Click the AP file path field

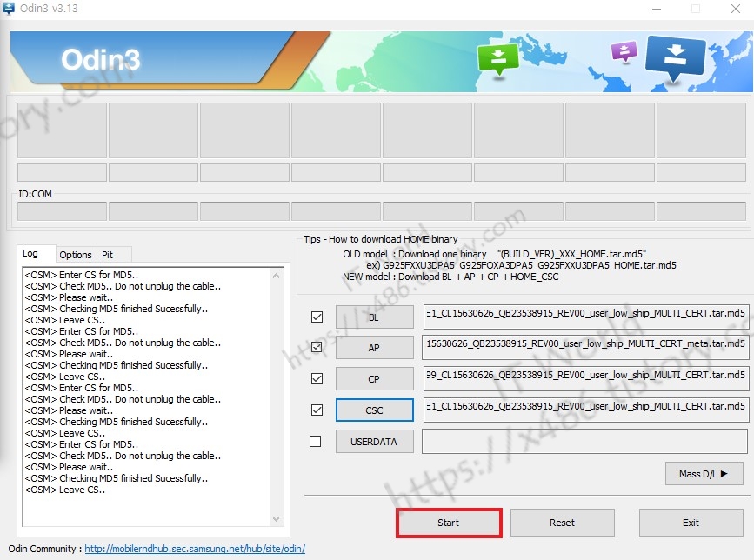[585, 347]
